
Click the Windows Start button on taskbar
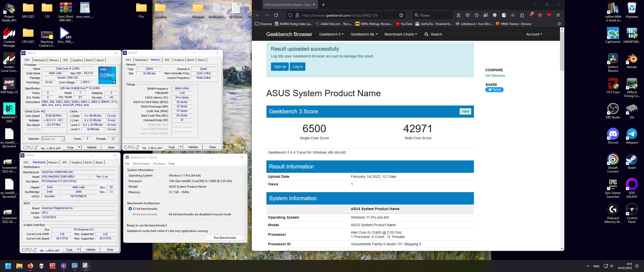pyautogui.click(x=8, y=266)
